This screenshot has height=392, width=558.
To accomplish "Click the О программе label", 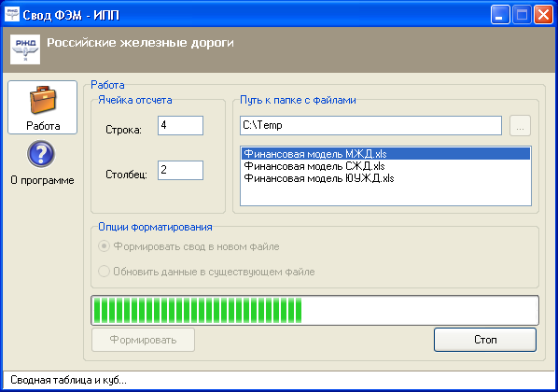I will (x=42, y=180).
